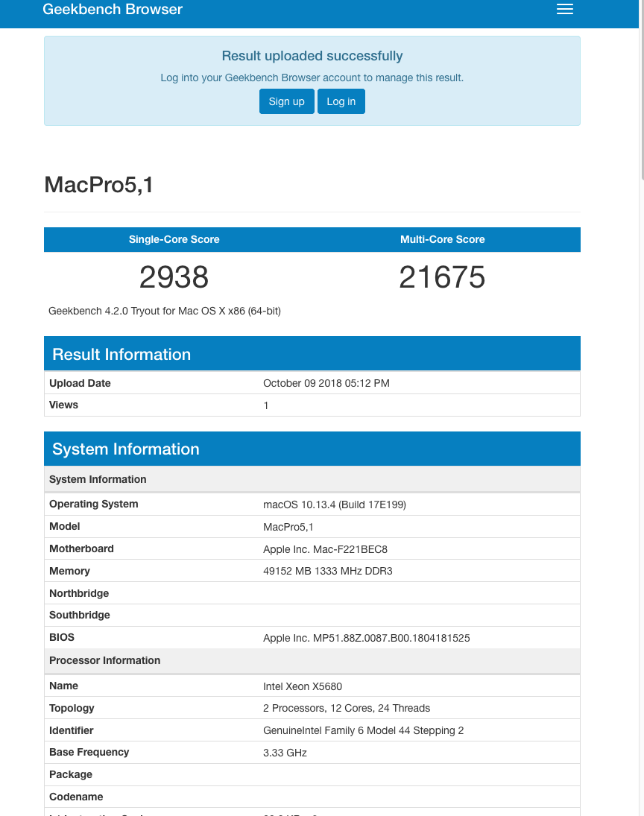The width and height of the screenshot is (644, 816).
Task: Select the macOS 10.13.4 (Build 17E199) value
Action: pyautogui.click(x=334, y=505)
